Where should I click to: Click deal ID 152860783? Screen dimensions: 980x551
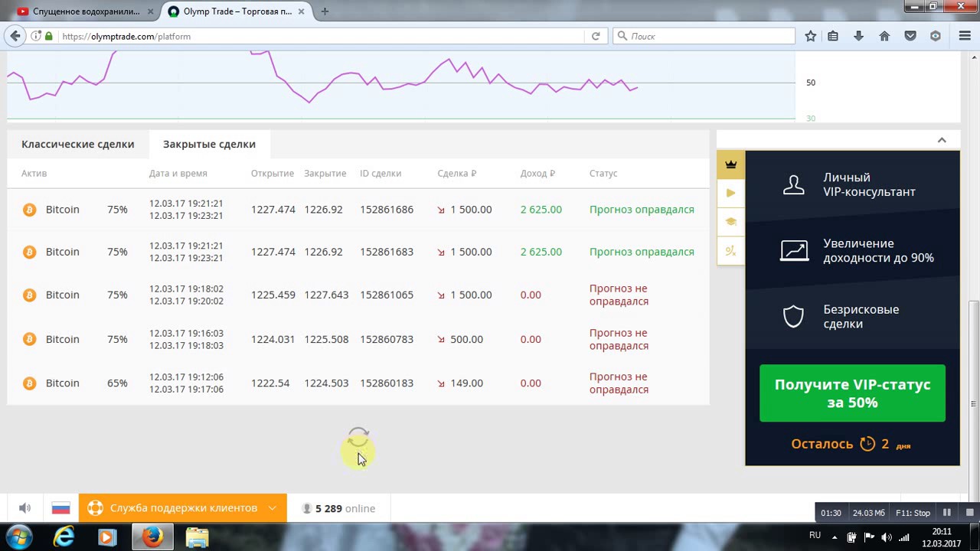pos(387,339)
